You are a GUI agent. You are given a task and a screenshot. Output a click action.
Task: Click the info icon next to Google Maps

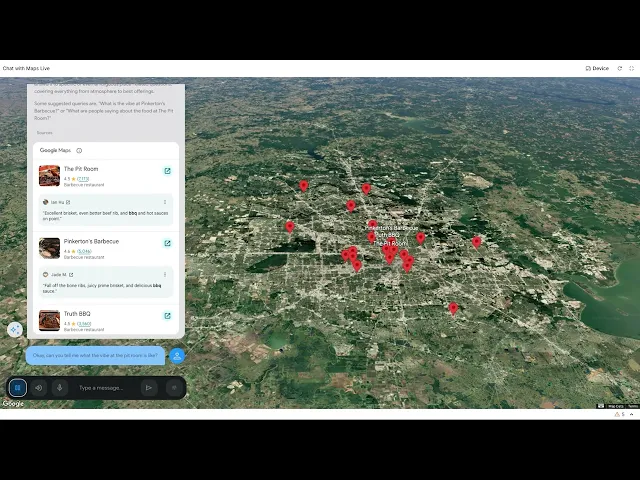tap(79, 151)
